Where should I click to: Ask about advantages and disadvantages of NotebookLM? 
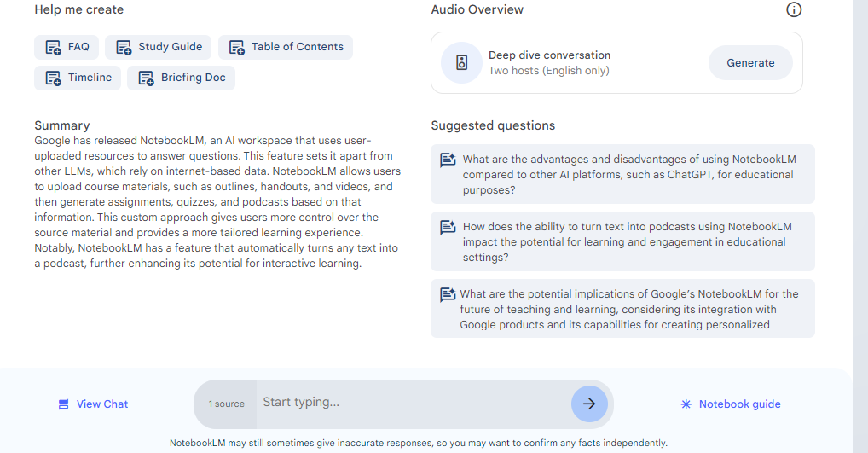coord(622,174)
